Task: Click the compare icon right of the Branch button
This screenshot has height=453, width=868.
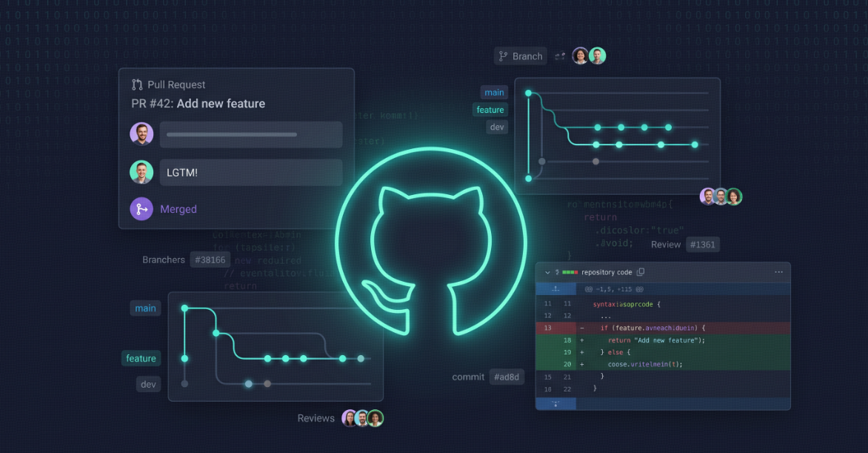Action: [x=560, y=56]
